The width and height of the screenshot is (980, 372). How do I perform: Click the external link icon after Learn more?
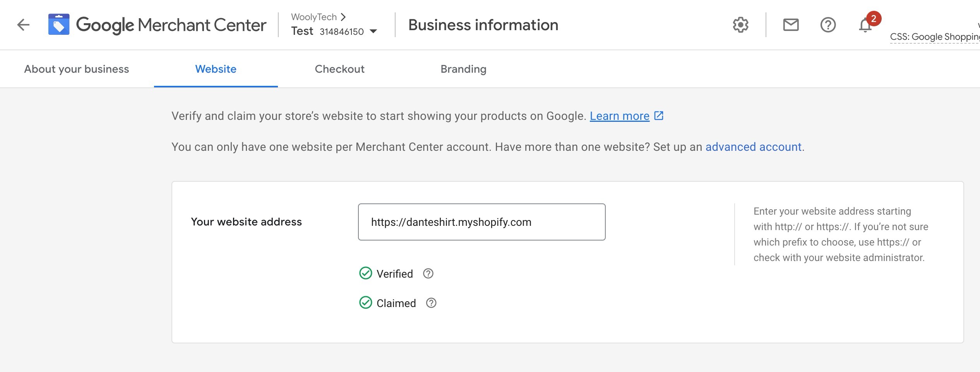point(659,116)
